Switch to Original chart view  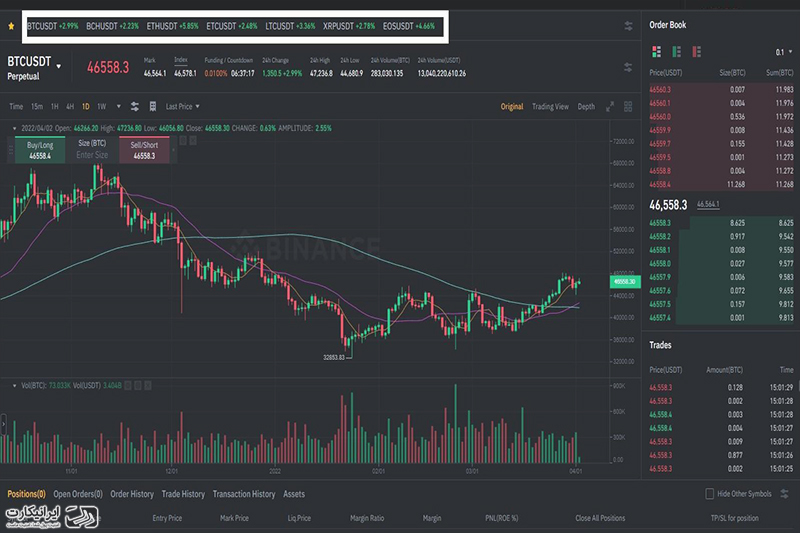coord(512,107)
